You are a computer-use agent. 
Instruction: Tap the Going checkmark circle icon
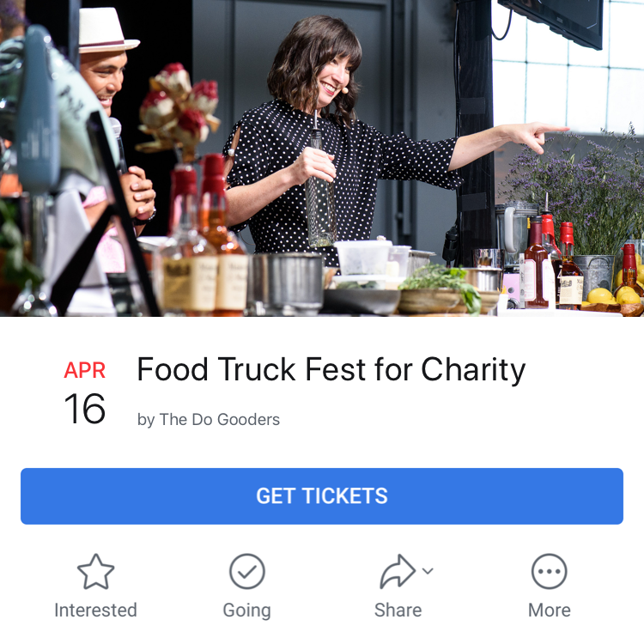tap(247, 571)
